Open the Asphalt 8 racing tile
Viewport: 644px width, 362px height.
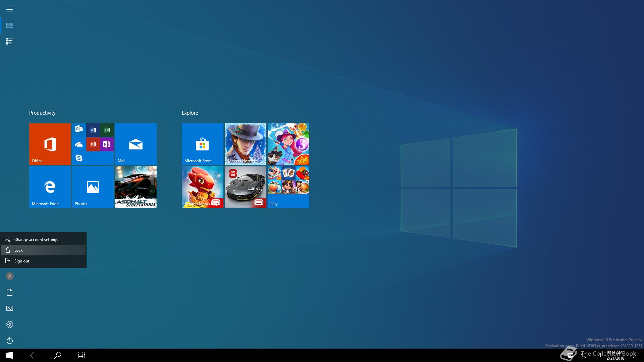coord(246,187)
